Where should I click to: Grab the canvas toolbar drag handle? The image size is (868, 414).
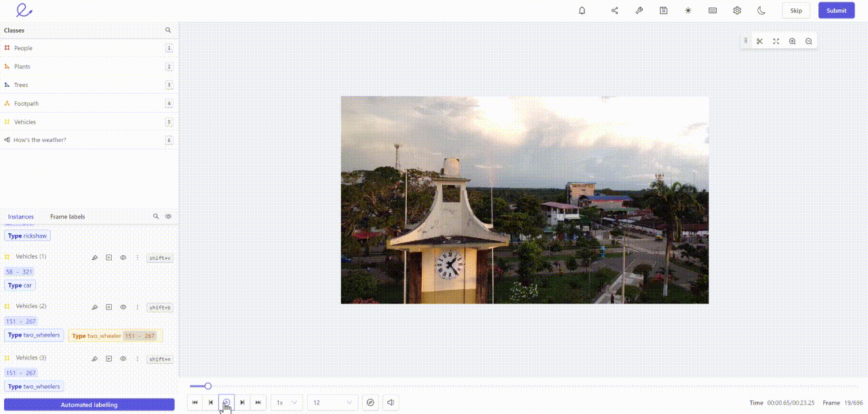[746, 41]
